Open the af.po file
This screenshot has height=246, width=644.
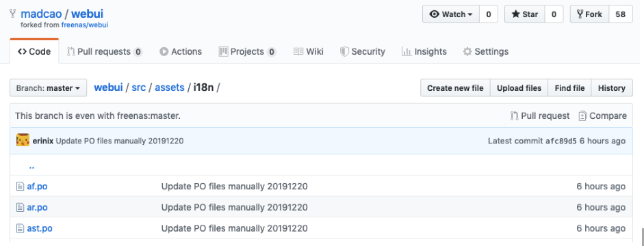tap(37, 187)
